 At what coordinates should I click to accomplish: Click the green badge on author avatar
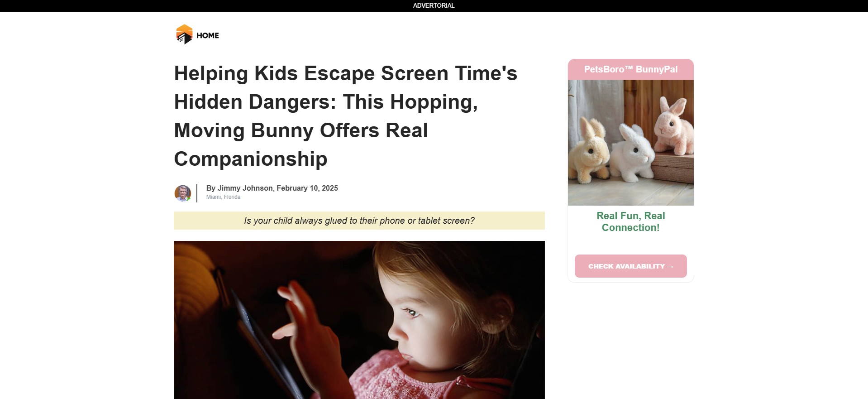pyautogui.click(x=188, y=198)
